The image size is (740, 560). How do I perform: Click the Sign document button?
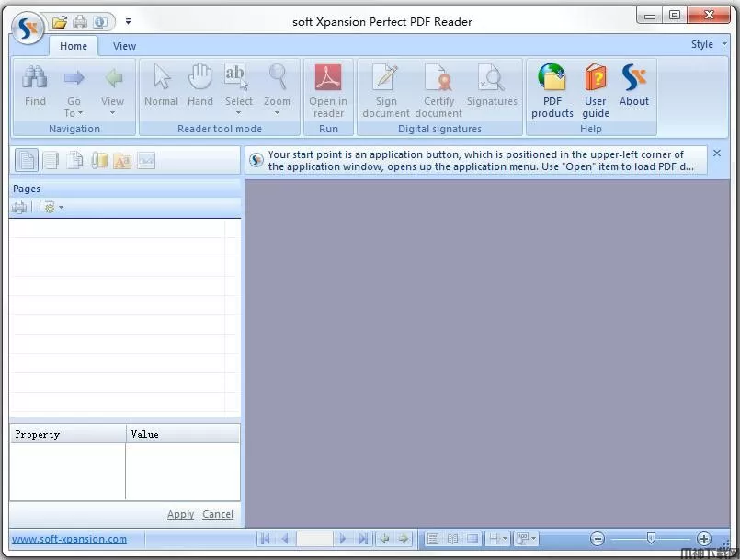pos(386,91)
